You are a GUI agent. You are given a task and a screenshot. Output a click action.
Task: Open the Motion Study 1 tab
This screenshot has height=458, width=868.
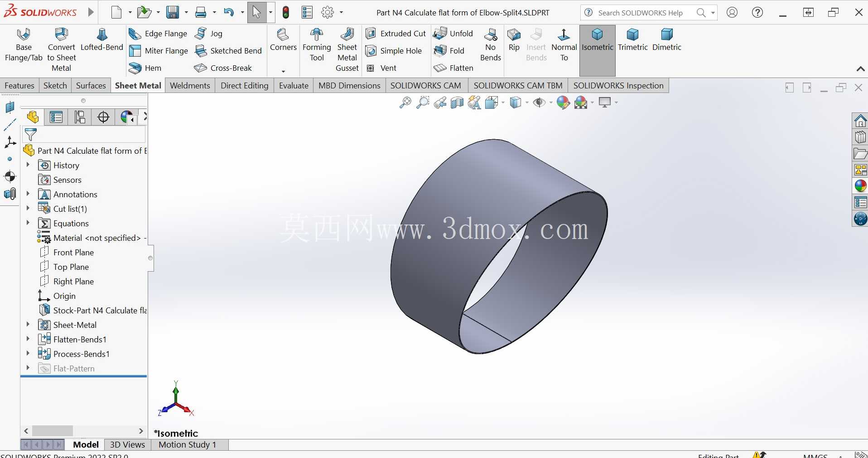(187, 444)
